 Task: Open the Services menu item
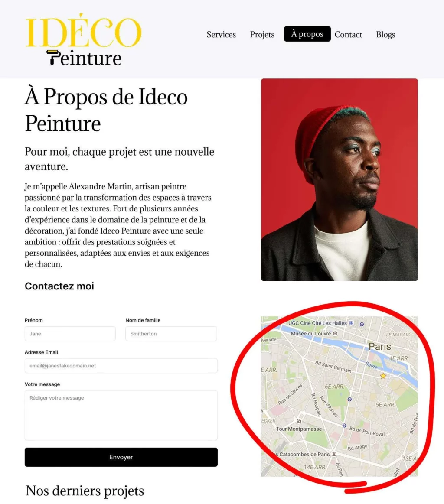tap(221, 34)
